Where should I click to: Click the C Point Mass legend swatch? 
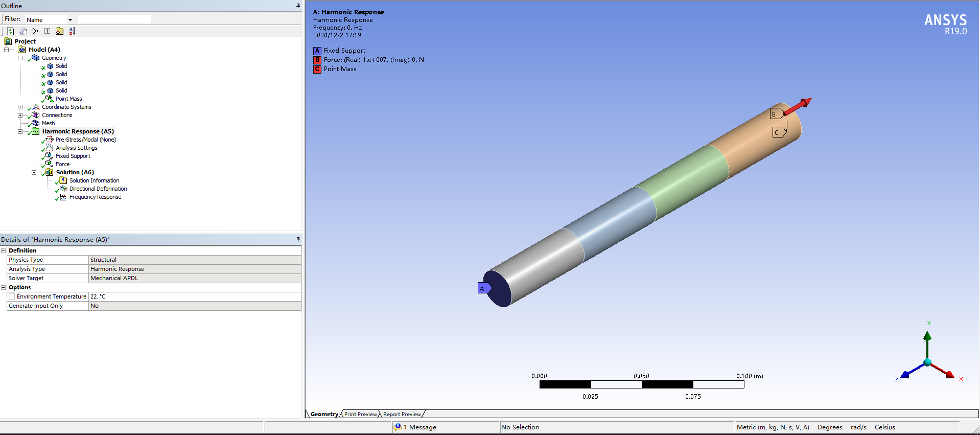[x=317, y=69]
